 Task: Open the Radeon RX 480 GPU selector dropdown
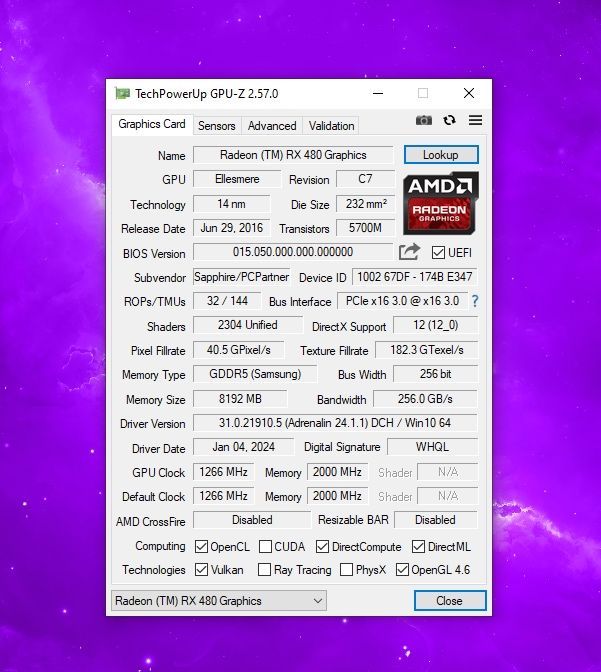[219, 600]
